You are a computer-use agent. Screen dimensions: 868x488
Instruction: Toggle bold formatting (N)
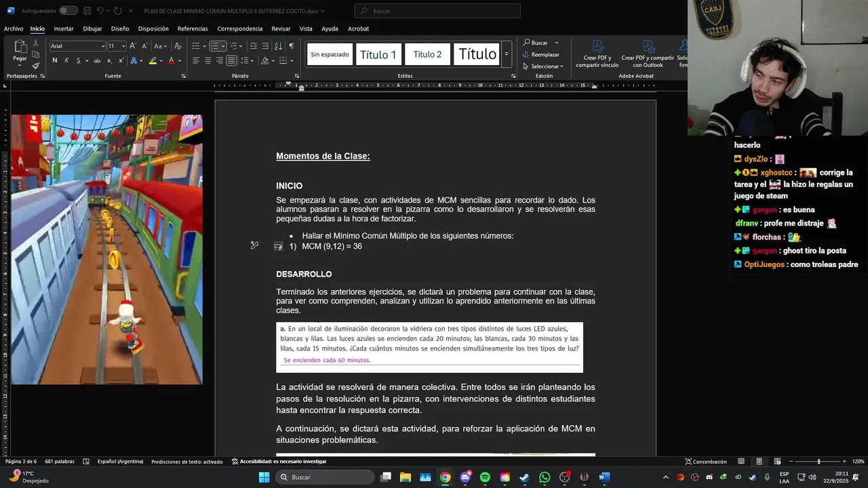pyautogui.click(x=55, y=60)
